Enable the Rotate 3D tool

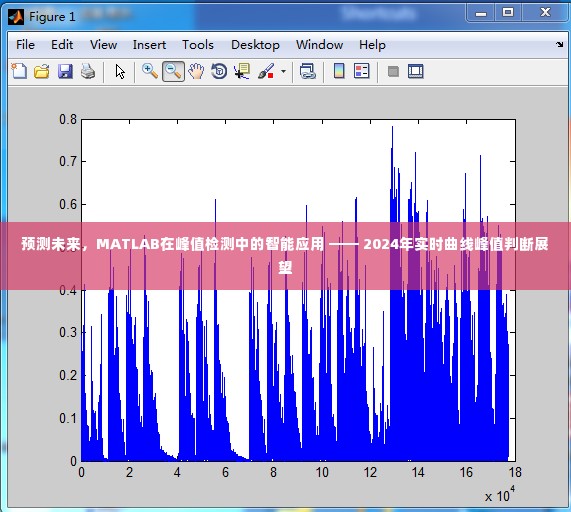pyautogui.click(x=219, y=71)
